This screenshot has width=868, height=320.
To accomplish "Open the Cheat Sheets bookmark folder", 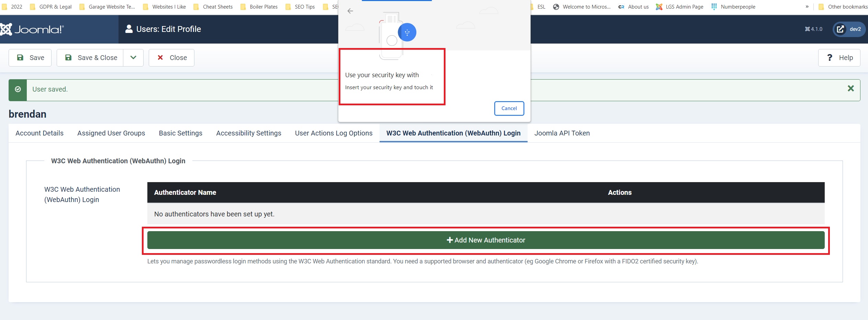I will tap(213, 7).
